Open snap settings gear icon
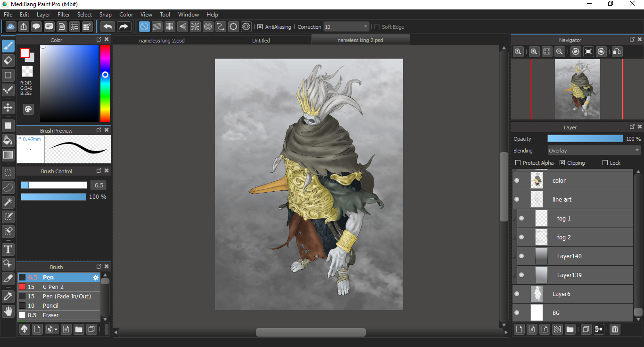This screenshot has width=644, height=347. point(246,27)
